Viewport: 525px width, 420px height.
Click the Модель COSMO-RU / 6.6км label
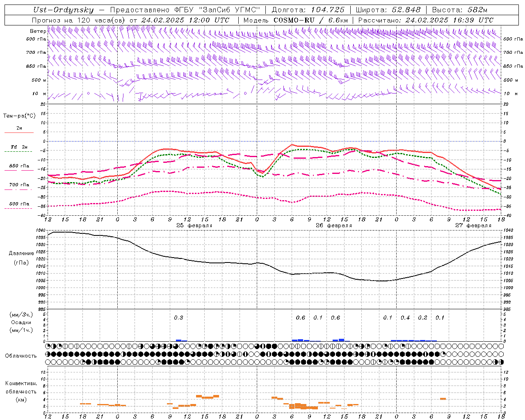295,20
